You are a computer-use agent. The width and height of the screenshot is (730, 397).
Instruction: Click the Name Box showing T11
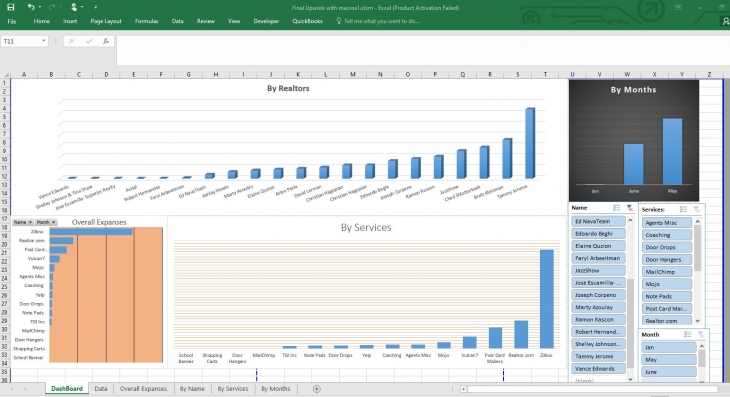point(21,41)
